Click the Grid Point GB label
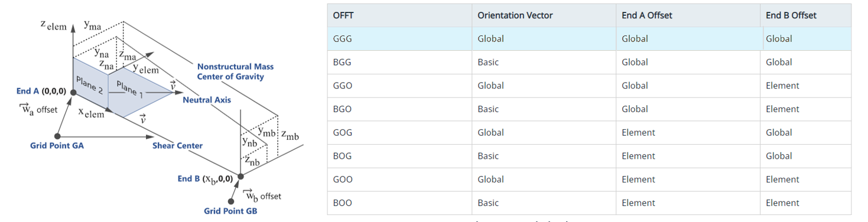This screenshot has height=222, width=868. point(230,211)
